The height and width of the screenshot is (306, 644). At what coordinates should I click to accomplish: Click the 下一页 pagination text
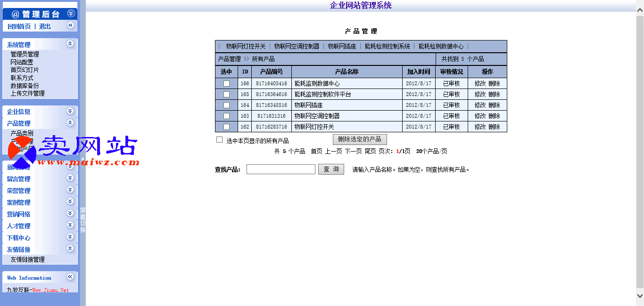coord(353,152)
